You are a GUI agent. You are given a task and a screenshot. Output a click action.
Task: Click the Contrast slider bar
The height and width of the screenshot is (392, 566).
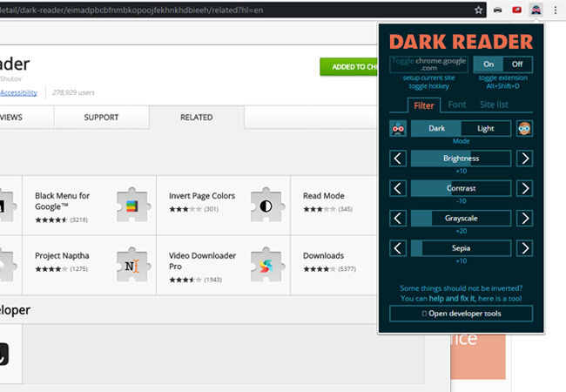pos(461,188)
